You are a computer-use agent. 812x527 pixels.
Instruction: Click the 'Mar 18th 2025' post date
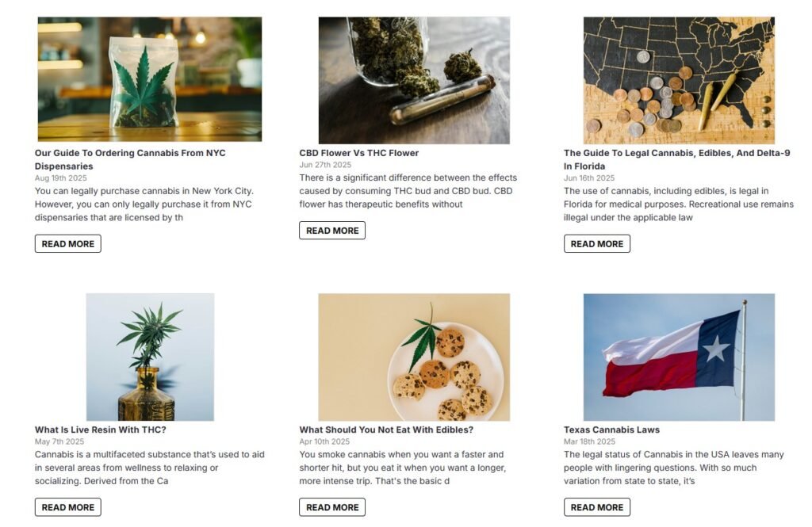(589, 441)
